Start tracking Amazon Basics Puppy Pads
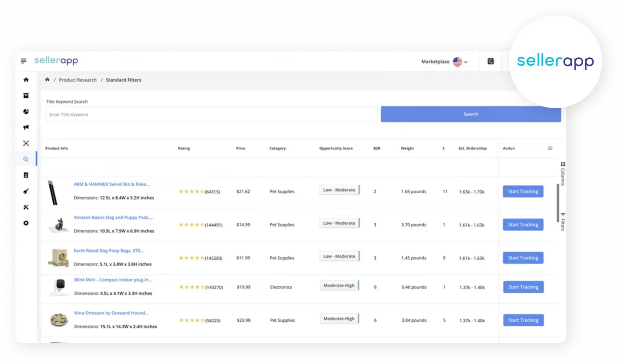Viewport: 623px width, 364px height. [x=523, y=225]
